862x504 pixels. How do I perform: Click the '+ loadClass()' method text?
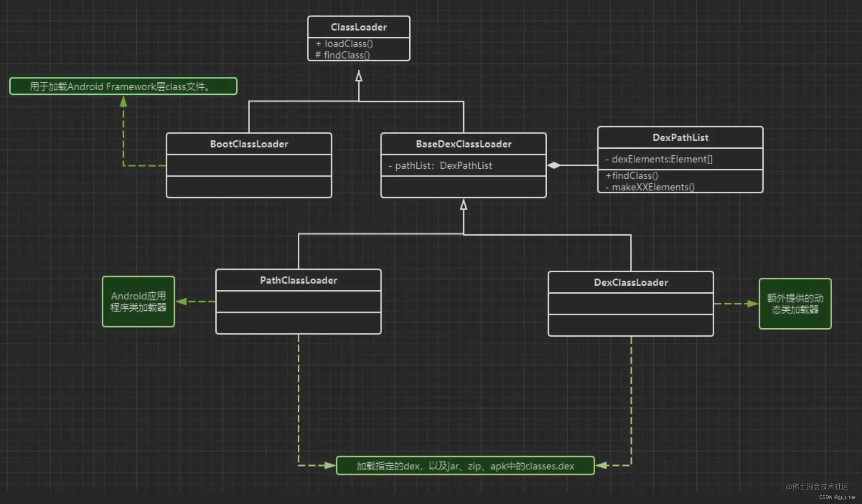coord(344,44)
